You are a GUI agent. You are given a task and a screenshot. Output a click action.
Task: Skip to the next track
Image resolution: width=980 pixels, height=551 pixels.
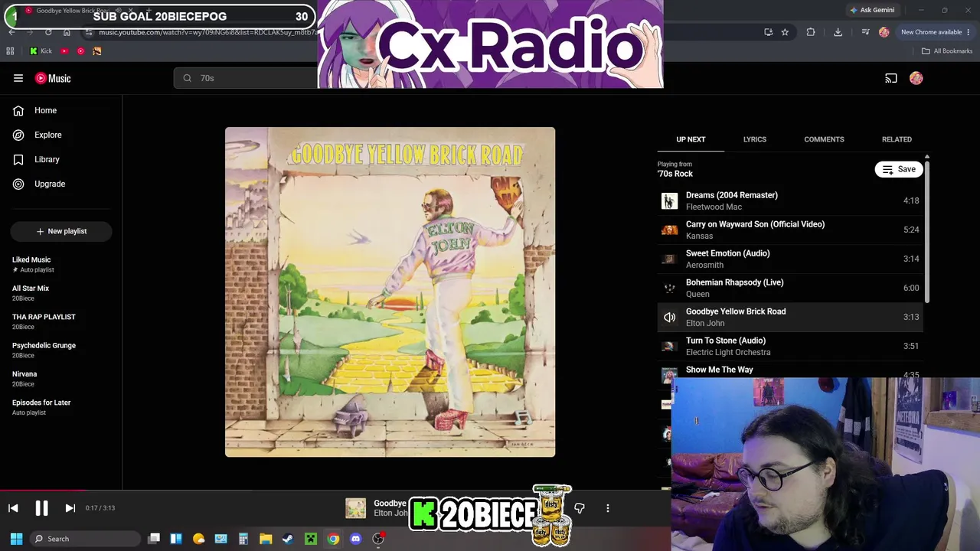[70, 508]
